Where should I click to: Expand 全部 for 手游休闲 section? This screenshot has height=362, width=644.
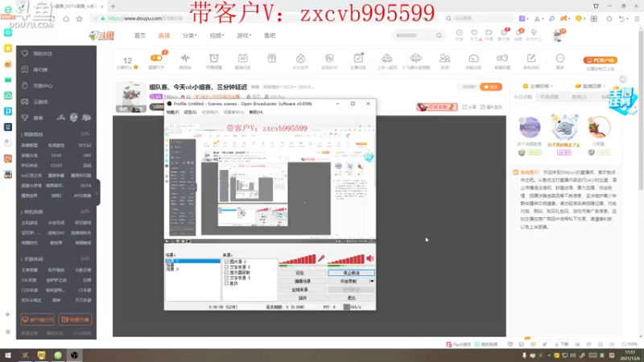pyautogui.click(x=85, y=259)
